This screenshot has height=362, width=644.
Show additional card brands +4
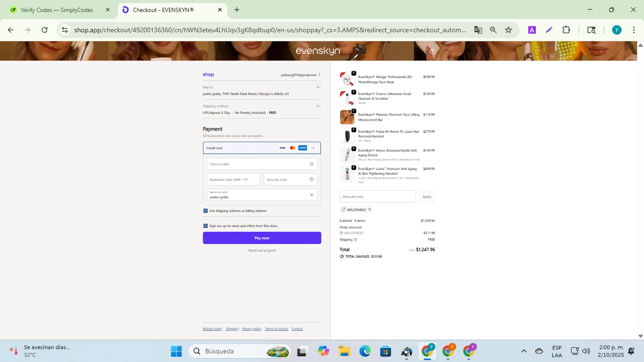tap(313, 148)
